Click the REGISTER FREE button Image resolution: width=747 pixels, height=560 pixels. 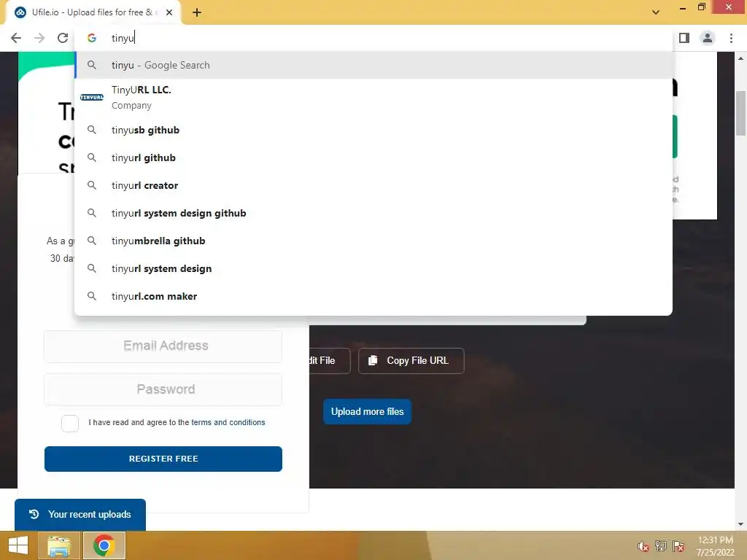163,459
